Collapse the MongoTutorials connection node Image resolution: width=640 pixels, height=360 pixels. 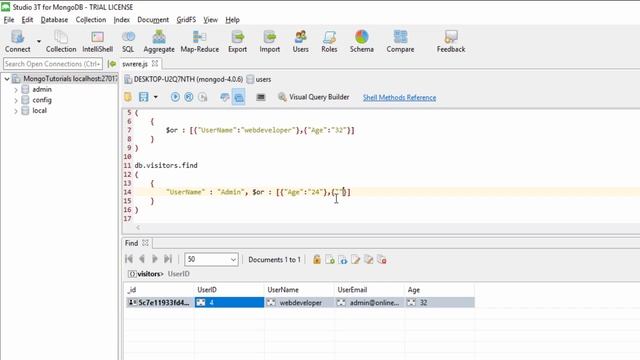pyautogui.click(x=7, y=79)
